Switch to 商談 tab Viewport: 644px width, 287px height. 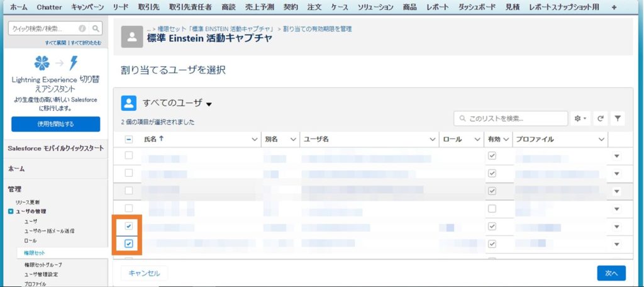228,7
